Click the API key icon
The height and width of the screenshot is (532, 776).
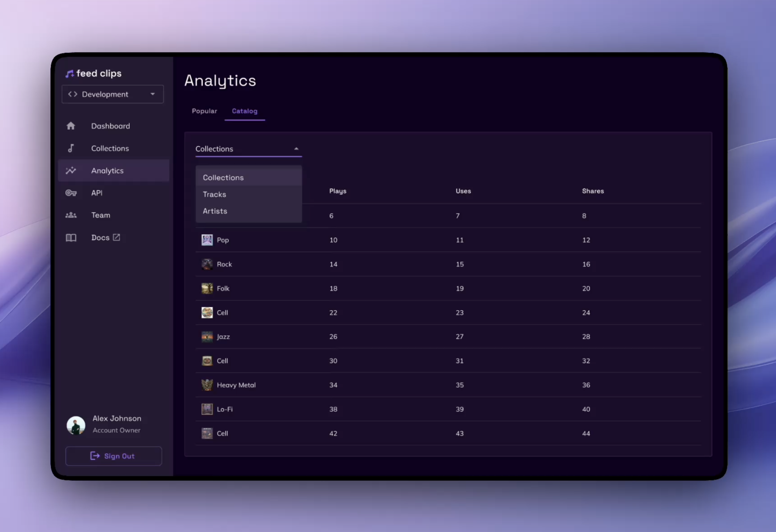[71, 193]
